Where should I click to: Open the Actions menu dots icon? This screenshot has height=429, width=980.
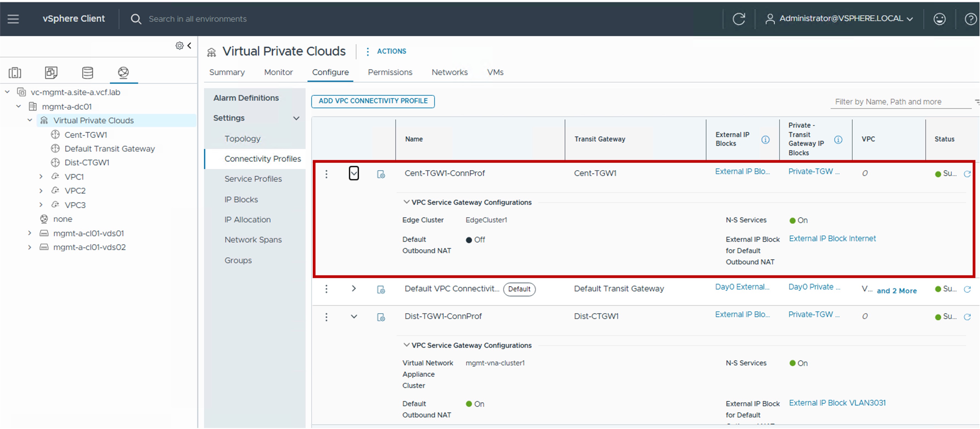[367, 51]
